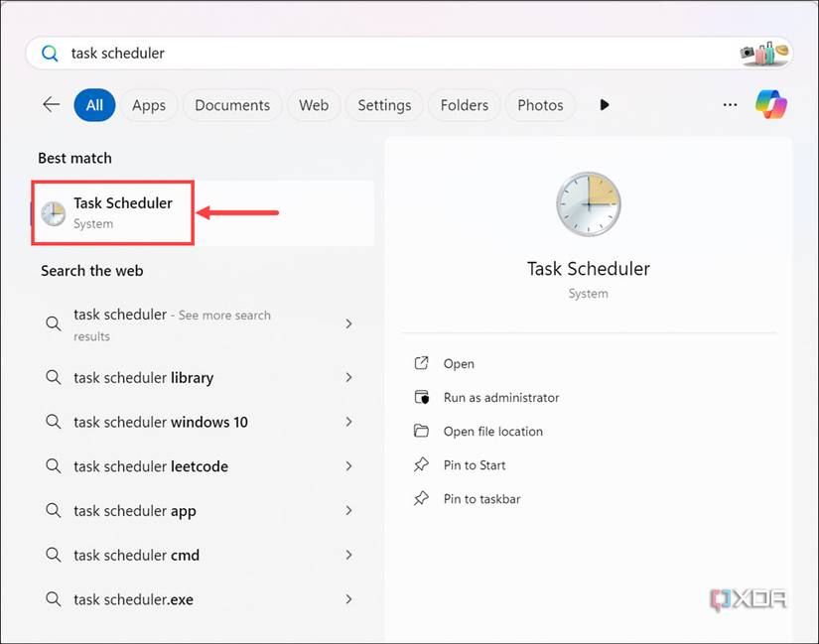
Task: Expand the task scheduler leetcode suggestion chevron
Action: [x=348, y=466]
